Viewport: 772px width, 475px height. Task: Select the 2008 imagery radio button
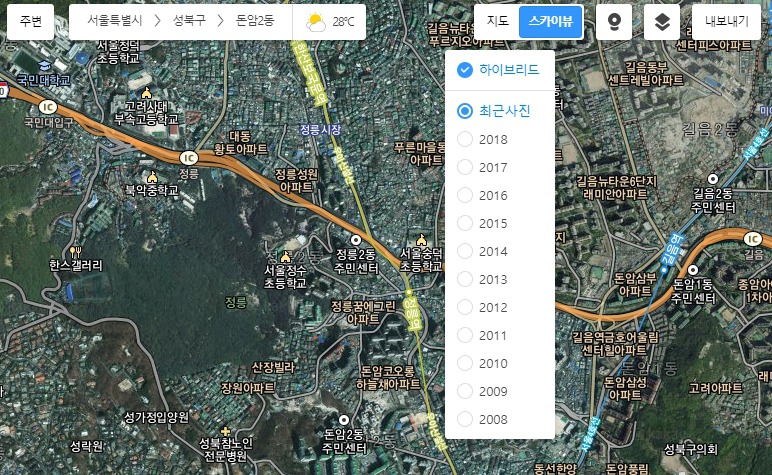pyautogui.click(x=465, y=419)
